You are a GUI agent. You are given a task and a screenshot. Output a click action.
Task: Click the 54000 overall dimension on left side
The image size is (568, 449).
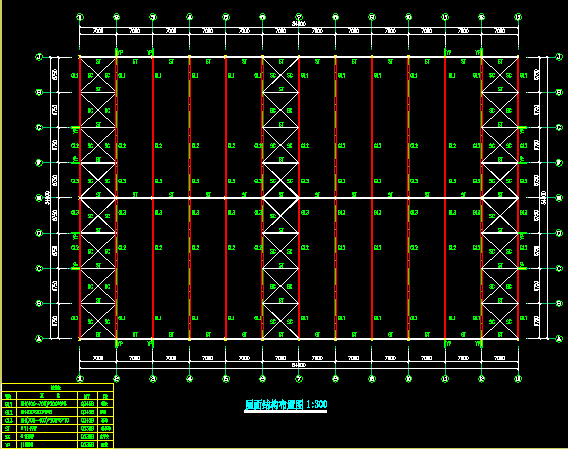tap(47, 198)
